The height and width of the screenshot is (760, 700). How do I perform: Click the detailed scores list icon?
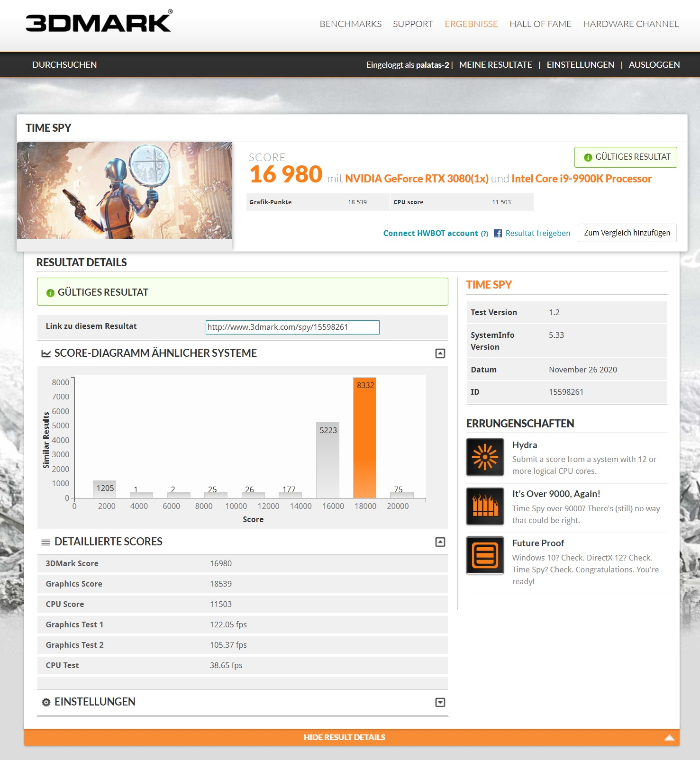[46, 542]
